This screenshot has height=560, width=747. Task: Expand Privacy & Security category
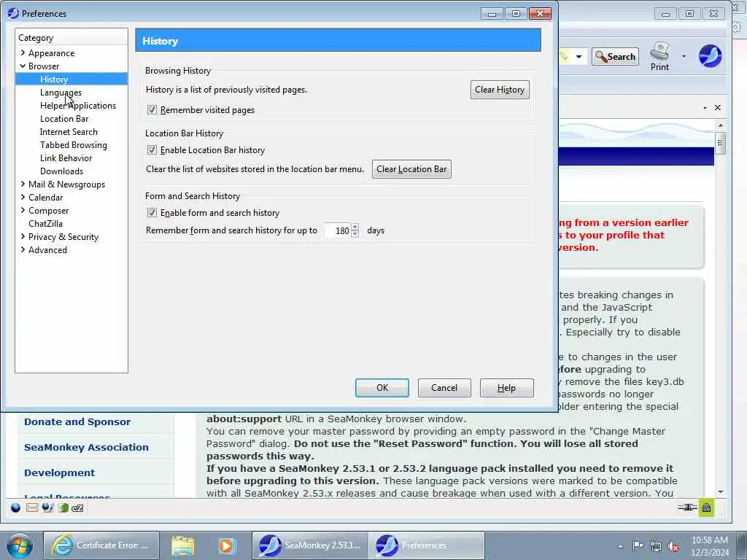click(x=23, y=236)
